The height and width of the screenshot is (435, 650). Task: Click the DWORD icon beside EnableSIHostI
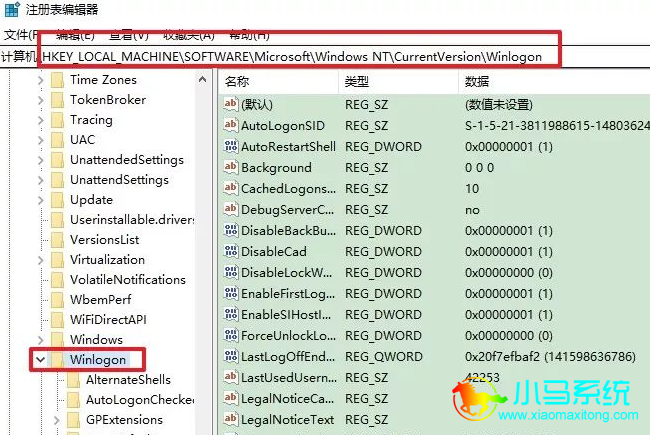[231, 314]
